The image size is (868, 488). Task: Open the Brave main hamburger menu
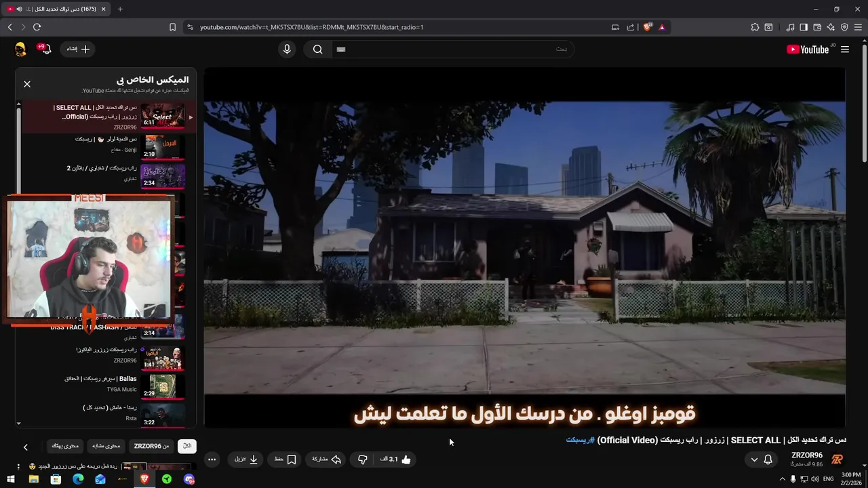[858, 27]
